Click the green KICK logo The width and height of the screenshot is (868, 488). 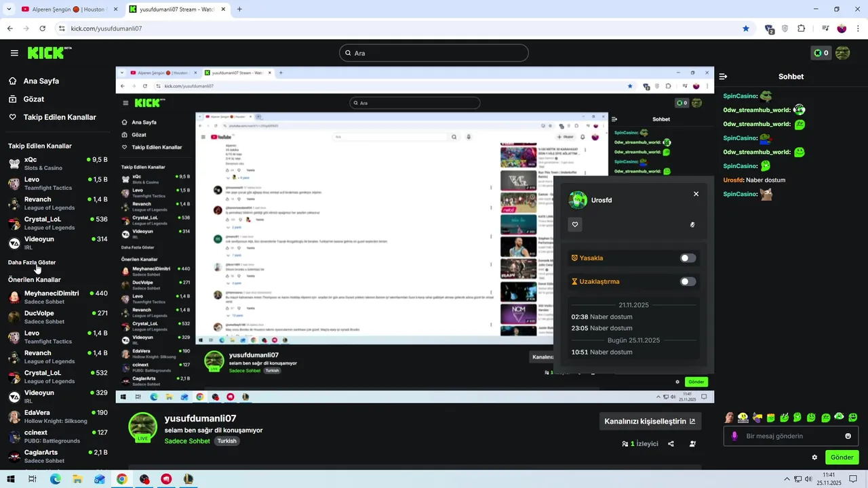[50, 52]
